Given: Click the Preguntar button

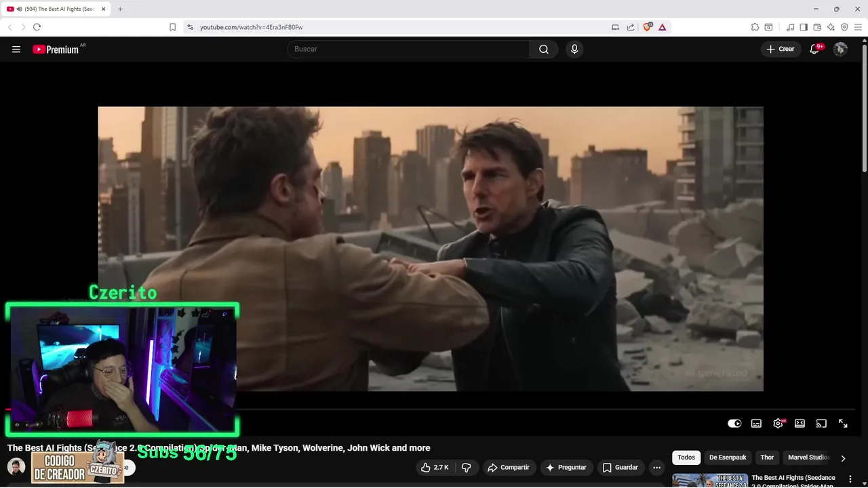Looking at the screenshot, I should point(566,468).
